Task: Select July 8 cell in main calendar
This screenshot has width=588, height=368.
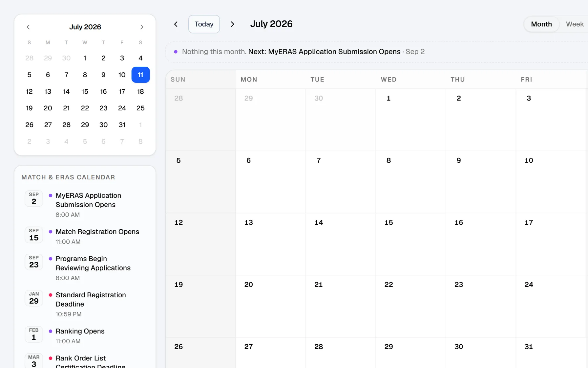Action: click(x=411, y=182)
